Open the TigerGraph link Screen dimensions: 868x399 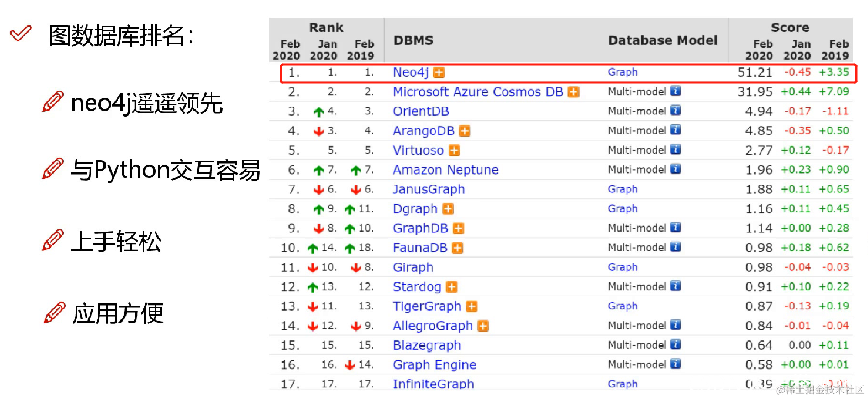(427, 306)
